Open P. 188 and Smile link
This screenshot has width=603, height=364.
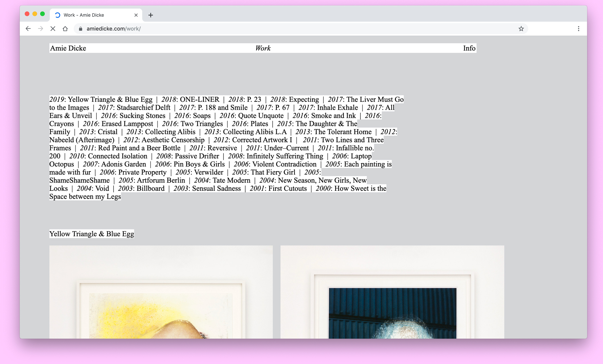[222, 107]
